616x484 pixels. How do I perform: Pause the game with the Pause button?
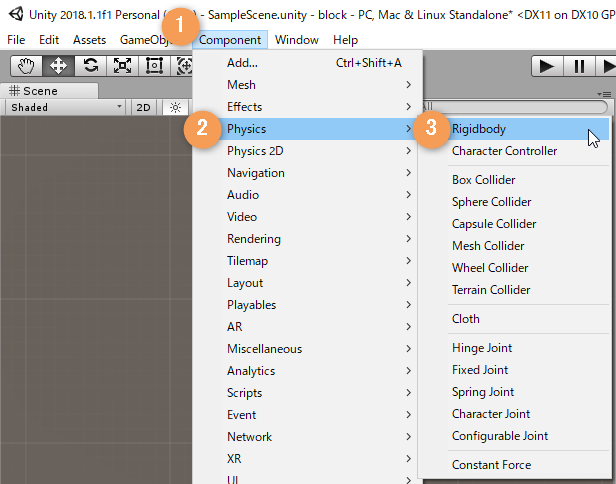coord(579,66)
